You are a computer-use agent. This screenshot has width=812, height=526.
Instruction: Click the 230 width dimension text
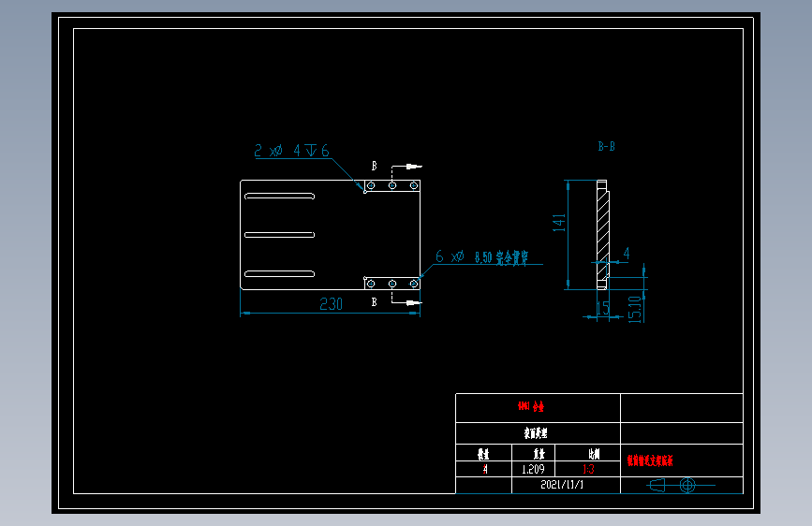pyautogui.click(x=331, y=304)
